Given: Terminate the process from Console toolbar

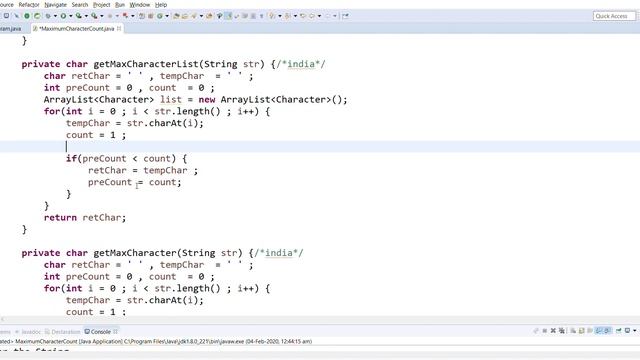Looking at the screenshot, I should pos(544,331).
